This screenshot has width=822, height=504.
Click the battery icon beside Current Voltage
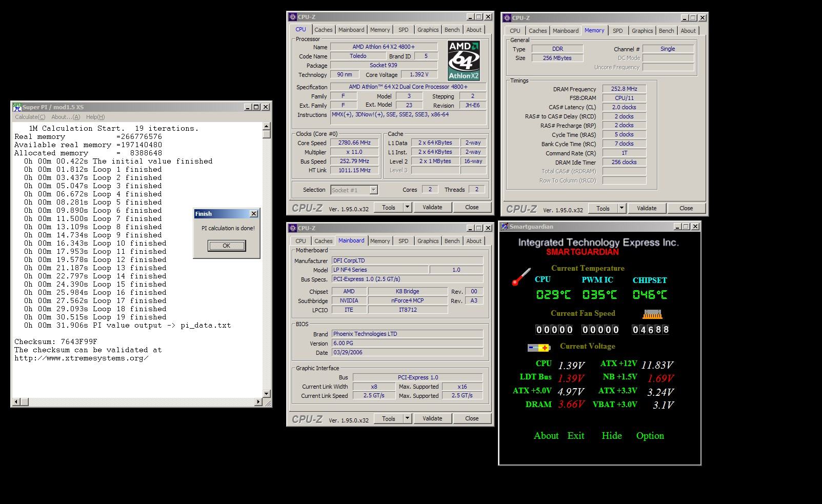coord(538,348)
